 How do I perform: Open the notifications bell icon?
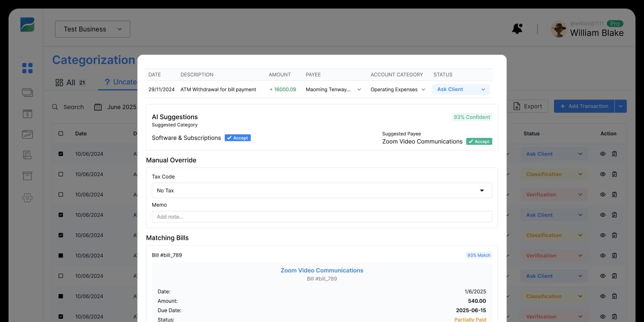[517, 28]
